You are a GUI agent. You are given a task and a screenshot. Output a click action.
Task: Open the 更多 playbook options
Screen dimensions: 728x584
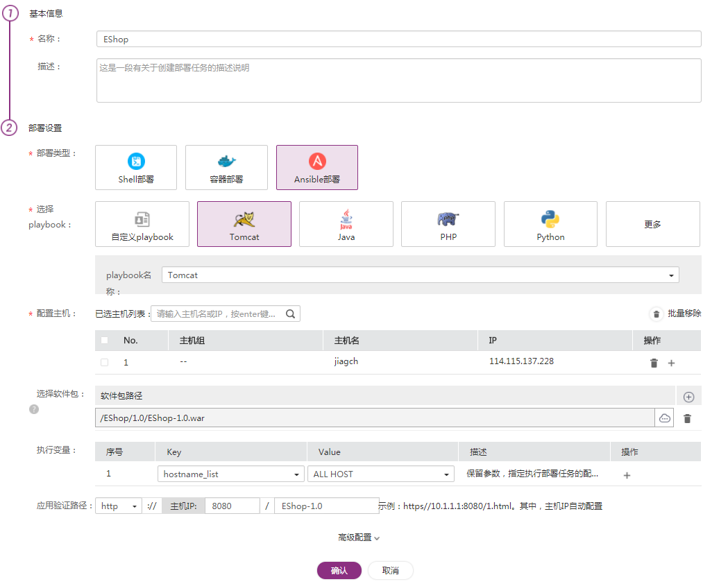tap(653, 224)
